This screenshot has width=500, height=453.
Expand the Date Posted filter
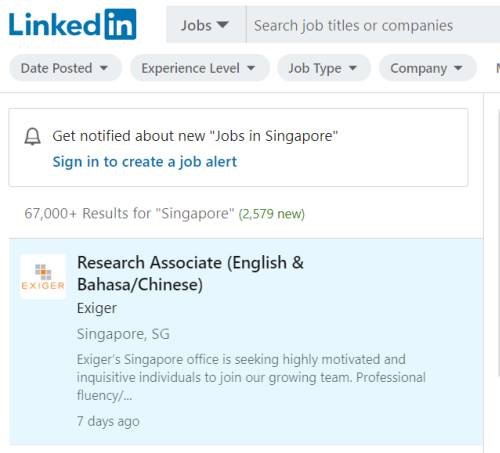[65, 68]
